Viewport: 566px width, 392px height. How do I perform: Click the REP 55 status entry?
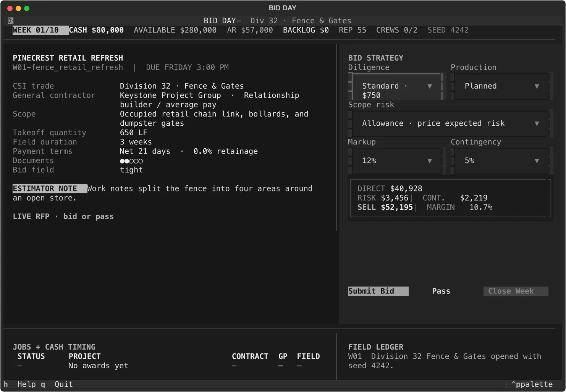pyautogui.click(x=353, y=30)
